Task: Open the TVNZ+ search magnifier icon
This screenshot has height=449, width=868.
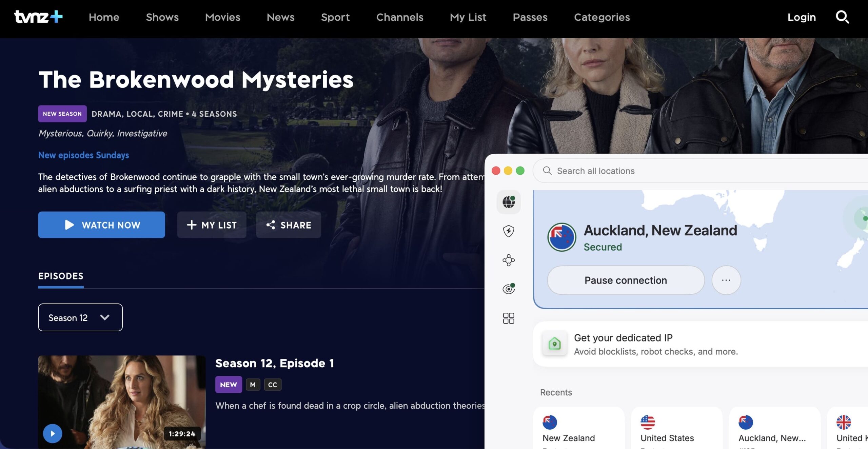Action: pos(842,17)
